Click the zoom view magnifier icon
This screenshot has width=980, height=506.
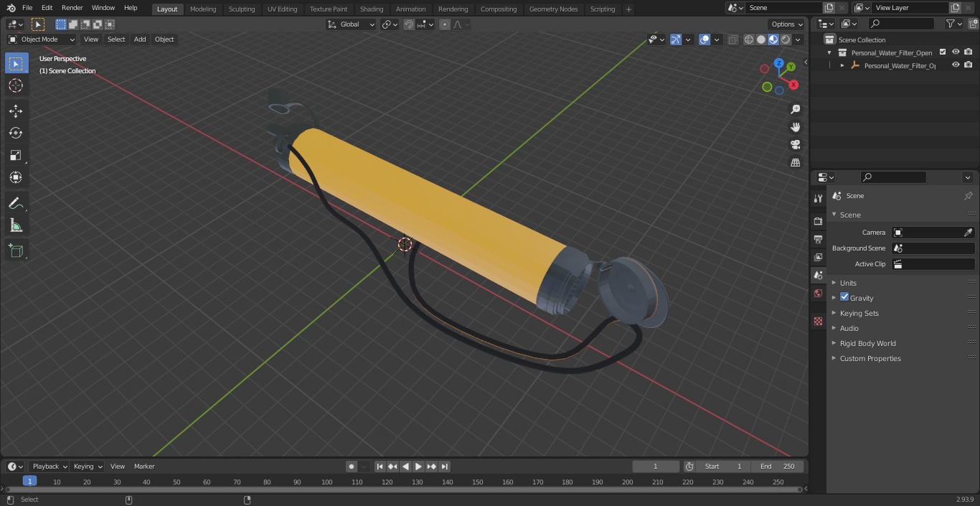coord(795,109)
